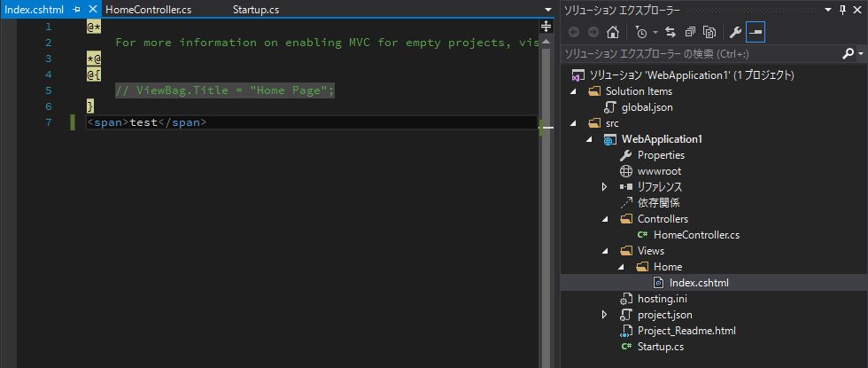The width and height of the screenshot is (868, 368).
Task: Select HomeController.cs in the tree
Action: pyautogui.click(x=696, y=235)
